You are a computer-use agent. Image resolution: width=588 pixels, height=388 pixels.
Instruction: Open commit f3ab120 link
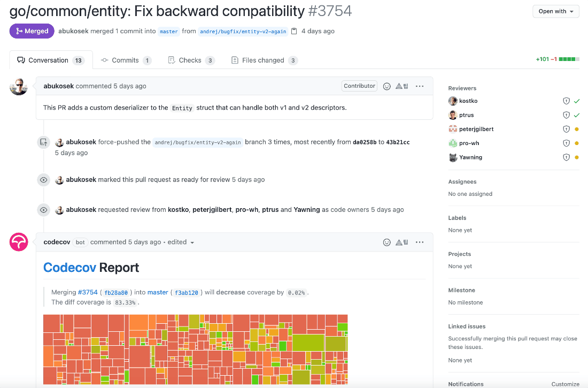(187, 293)
